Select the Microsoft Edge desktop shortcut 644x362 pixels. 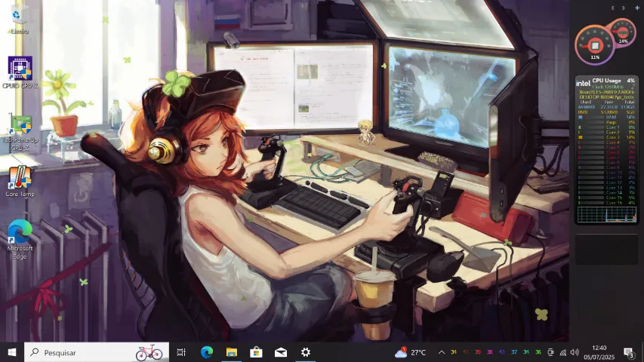pos(20,240)
